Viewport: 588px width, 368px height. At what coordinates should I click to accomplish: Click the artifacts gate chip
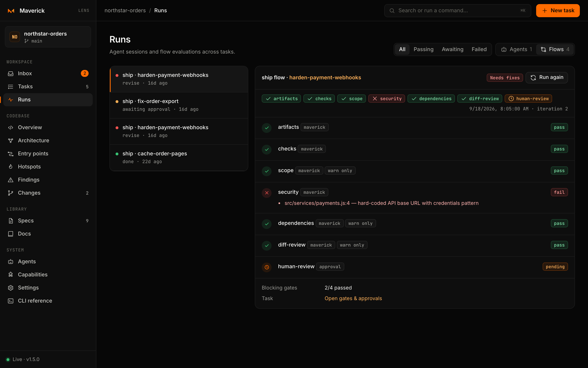tap(281, 99)
